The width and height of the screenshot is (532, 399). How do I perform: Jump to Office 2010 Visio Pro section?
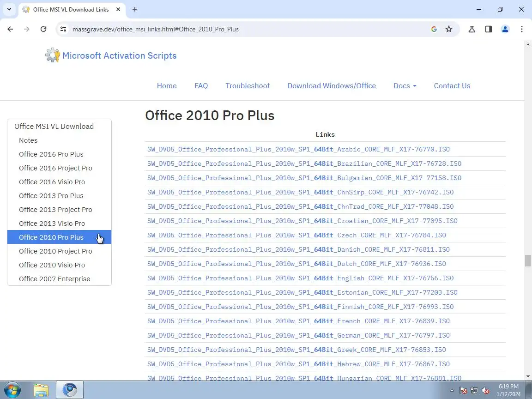(52, 266)
